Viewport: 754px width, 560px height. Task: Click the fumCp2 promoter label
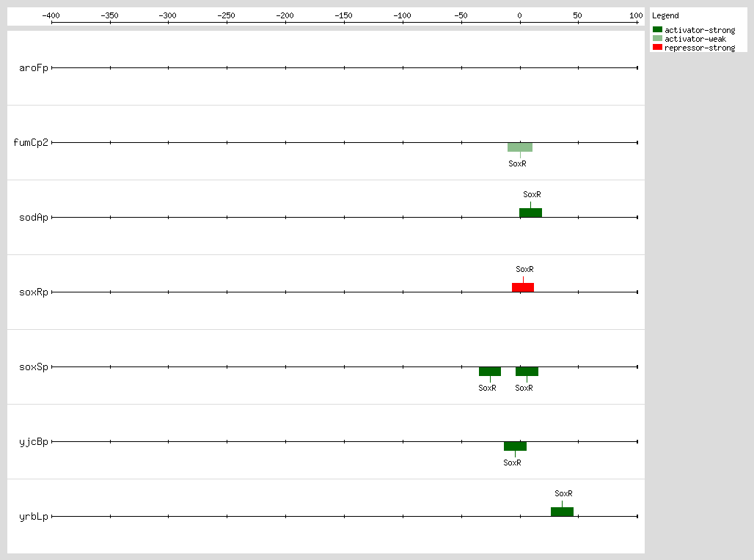pyautogui.click(x=31, y=143)
